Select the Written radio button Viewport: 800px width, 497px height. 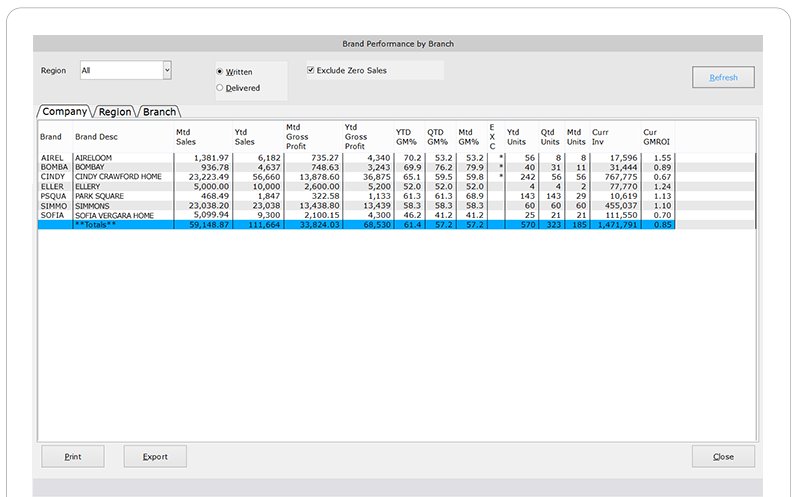click(220, 72)
